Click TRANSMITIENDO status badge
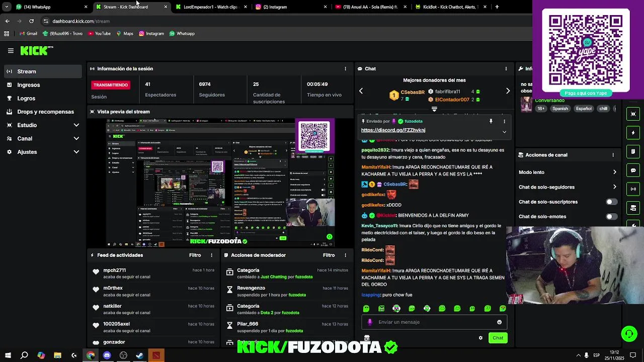 [x=111, y=85]
